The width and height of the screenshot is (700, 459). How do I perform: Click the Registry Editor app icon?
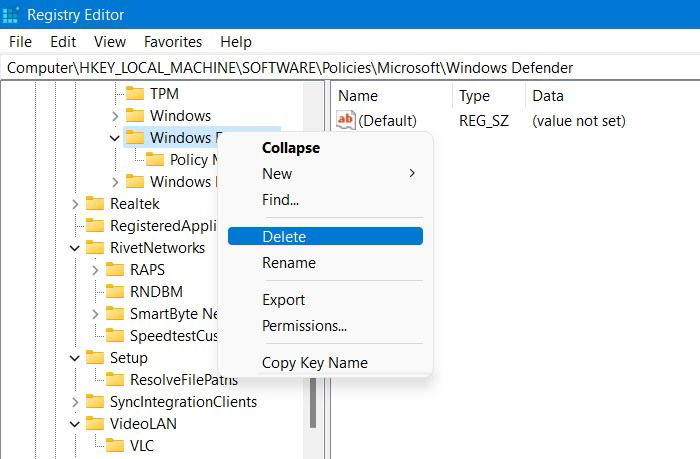(x=10, y=15)
